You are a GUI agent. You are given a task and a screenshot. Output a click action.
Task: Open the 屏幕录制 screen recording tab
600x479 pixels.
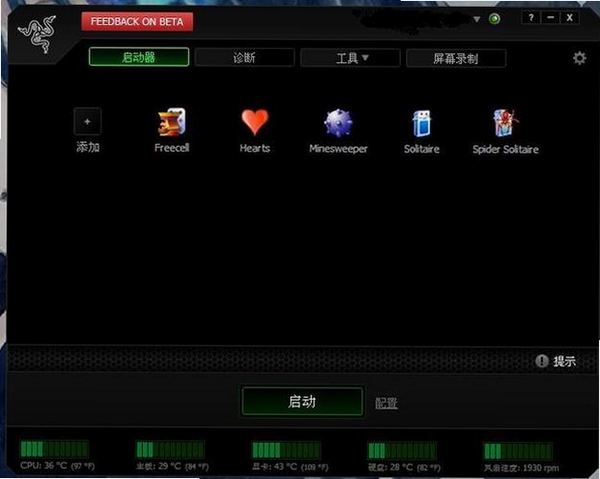(x=456, y=59)
